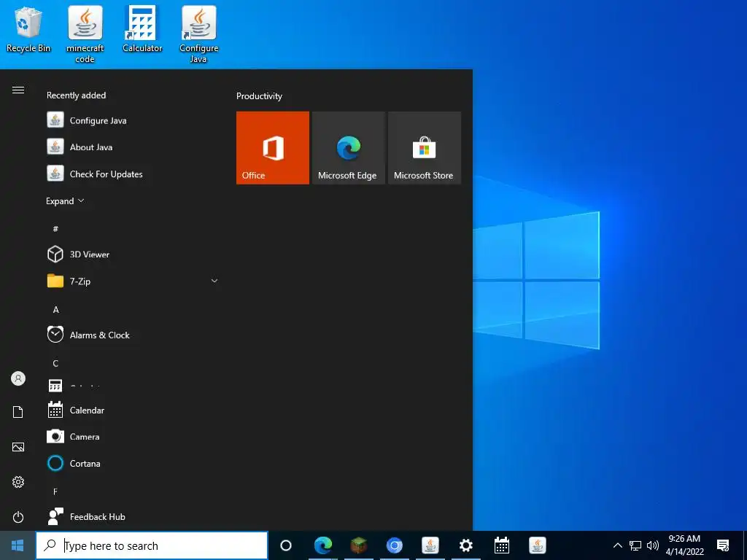747x560 pixels.
Task: Click the Productivity group heading
Action: click(259, 96)
